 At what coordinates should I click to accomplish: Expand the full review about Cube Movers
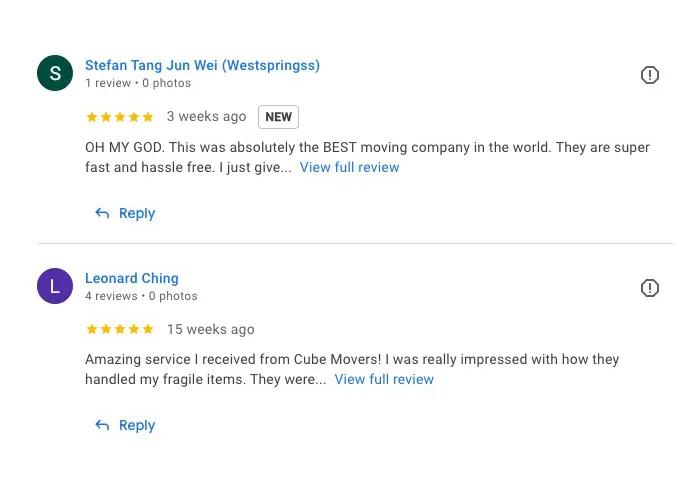[384, 379]
